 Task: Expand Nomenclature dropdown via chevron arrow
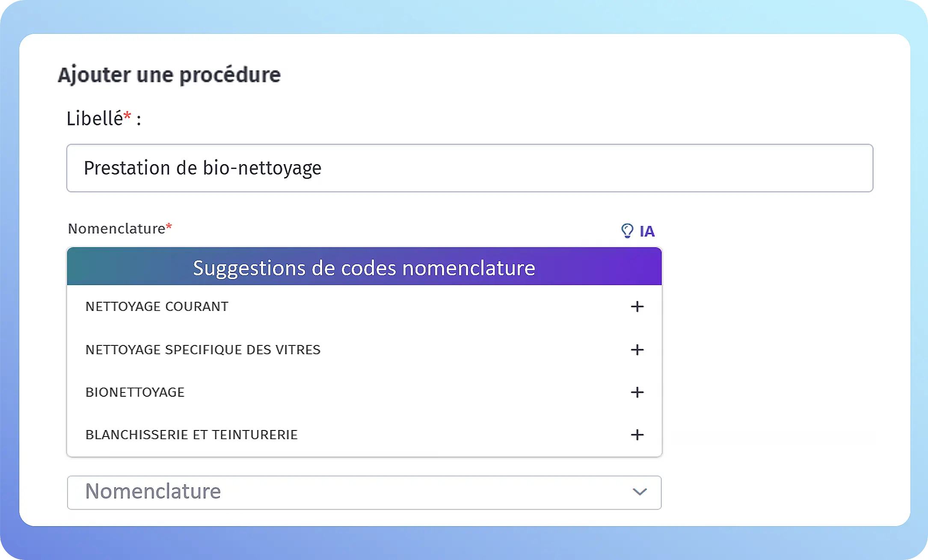(639, 492)
